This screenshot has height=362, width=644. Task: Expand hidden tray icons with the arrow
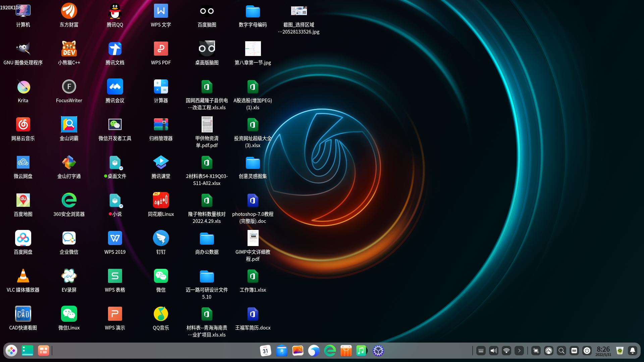(519, 351)
